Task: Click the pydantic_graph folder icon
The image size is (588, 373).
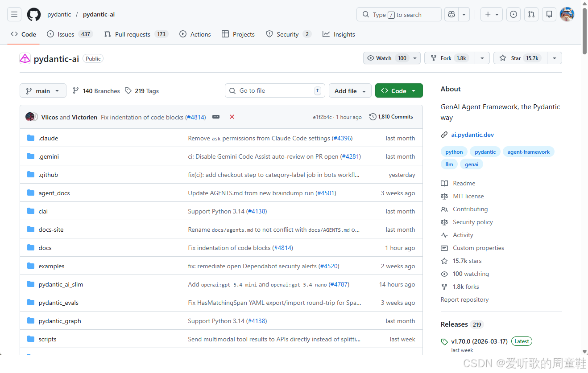Action: click(31, 321)
